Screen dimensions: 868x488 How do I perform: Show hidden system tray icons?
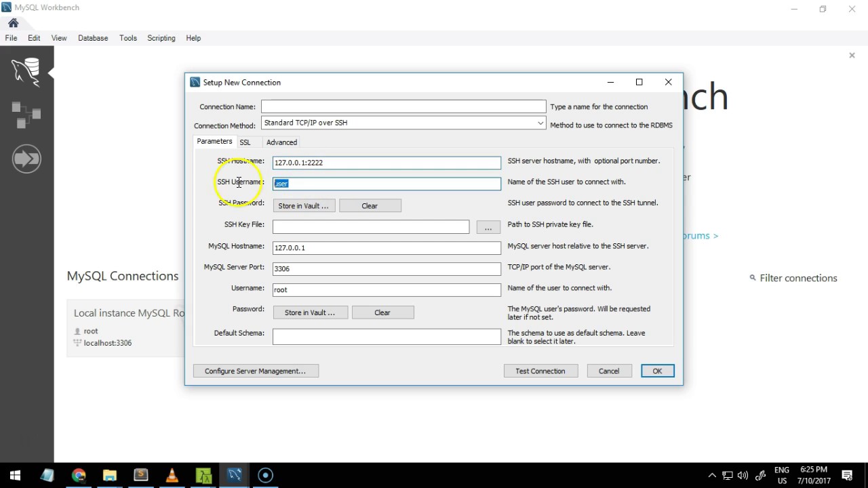[712, 475]
